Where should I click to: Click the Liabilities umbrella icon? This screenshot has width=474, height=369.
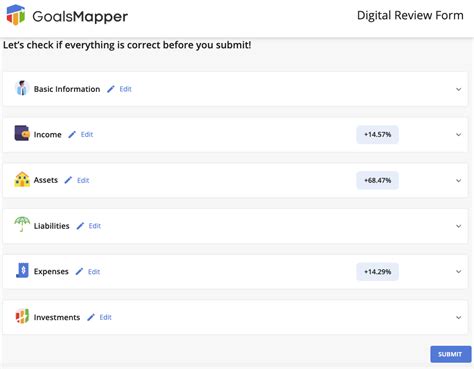click(x=22, y=224)
